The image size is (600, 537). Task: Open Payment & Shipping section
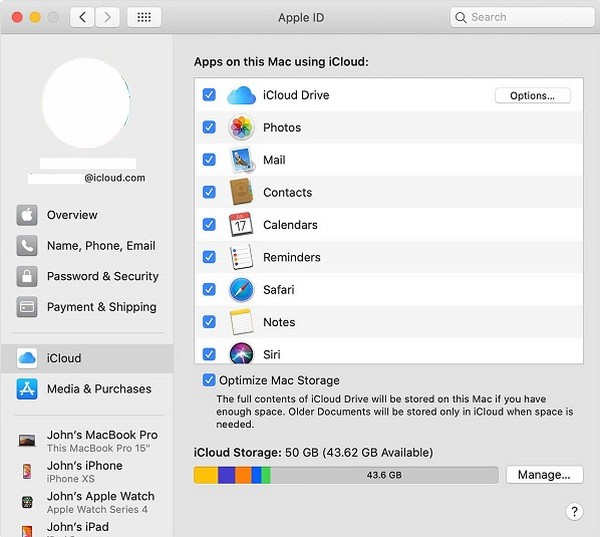[87, 307]
